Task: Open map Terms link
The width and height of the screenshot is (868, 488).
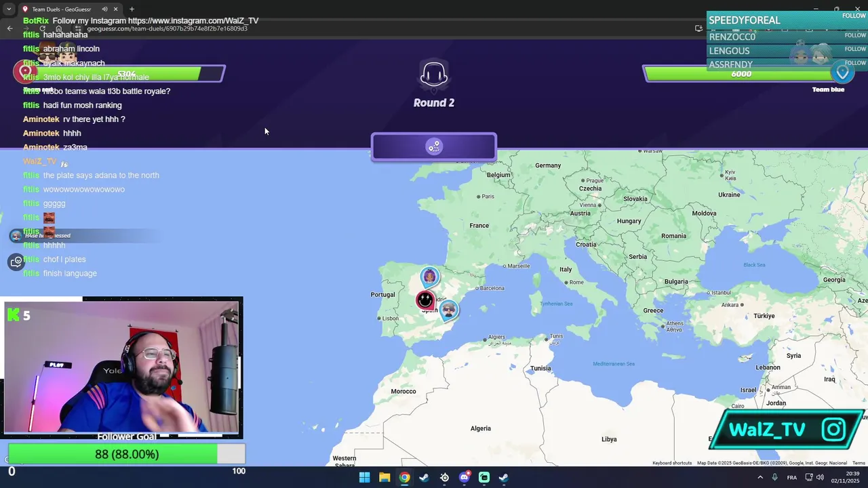Action: [x=859, y=463]
